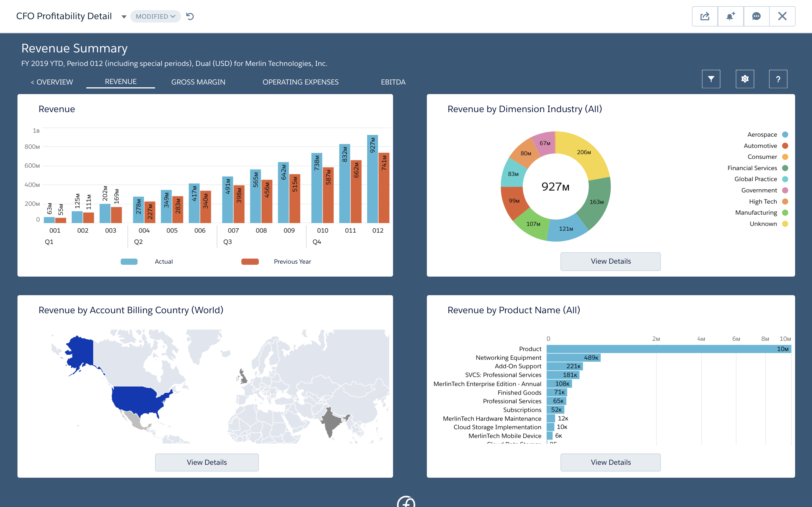Open the MODIFIED status dropdown
The height and width of the screenshot is (507, 812).
155,16
